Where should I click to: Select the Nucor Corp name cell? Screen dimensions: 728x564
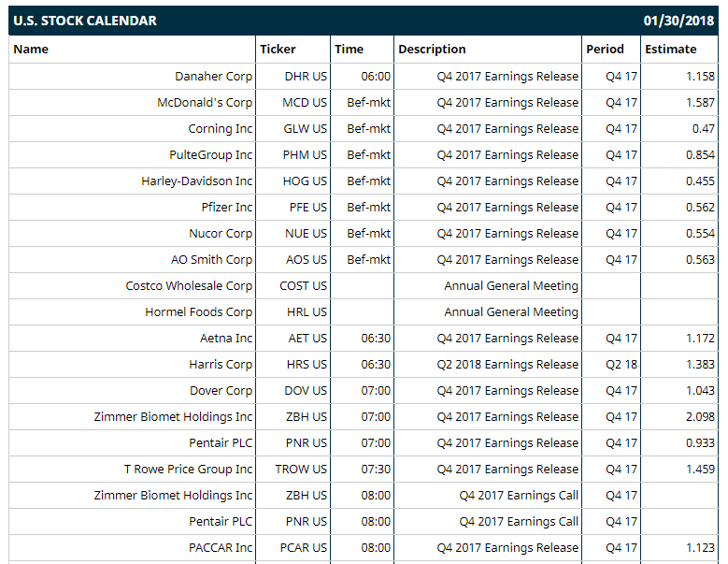[221, 234]
